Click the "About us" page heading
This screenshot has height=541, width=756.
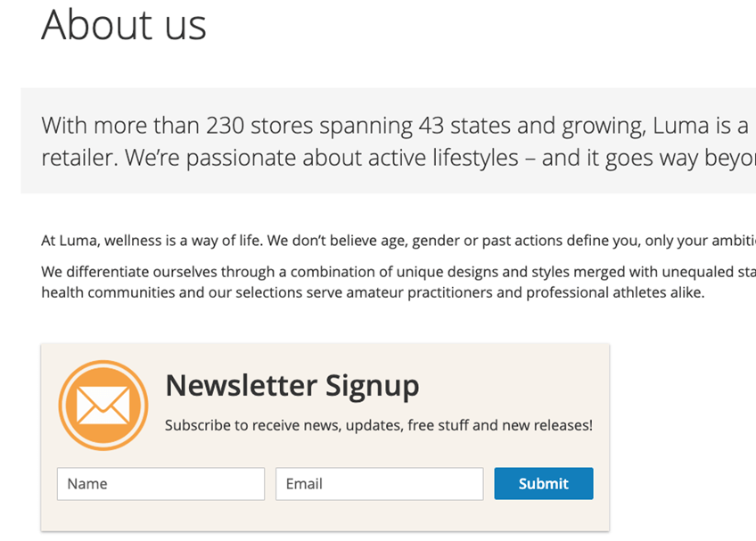[124, 24]
